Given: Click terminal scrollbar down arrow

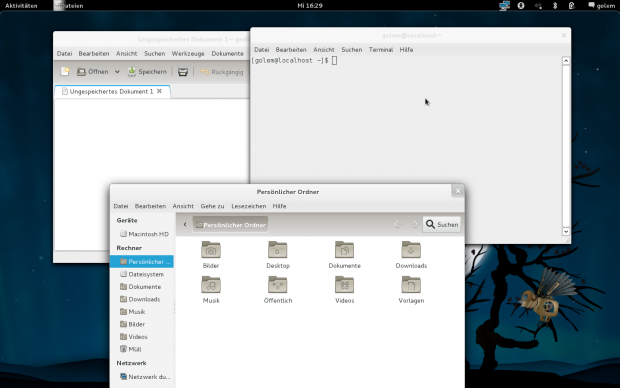Looking at the screenshot, I should [566, 232].
